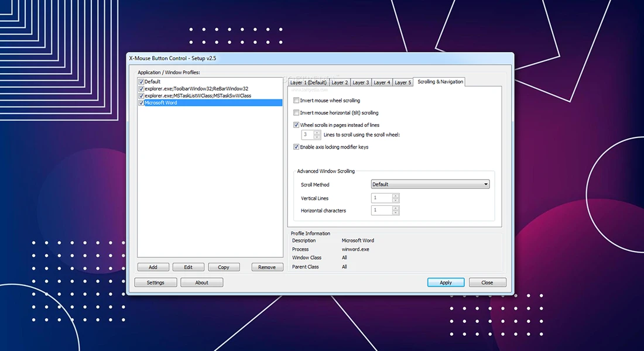Click the X-Mouse Button Control title bar
Viewport: 644px width, 351px height.
[x=320, y=58]
